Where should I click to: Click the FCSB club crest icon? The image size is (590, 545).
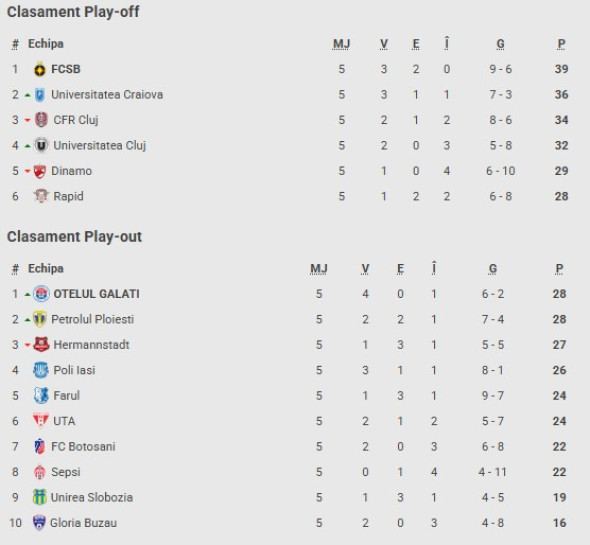coord(40,69)
